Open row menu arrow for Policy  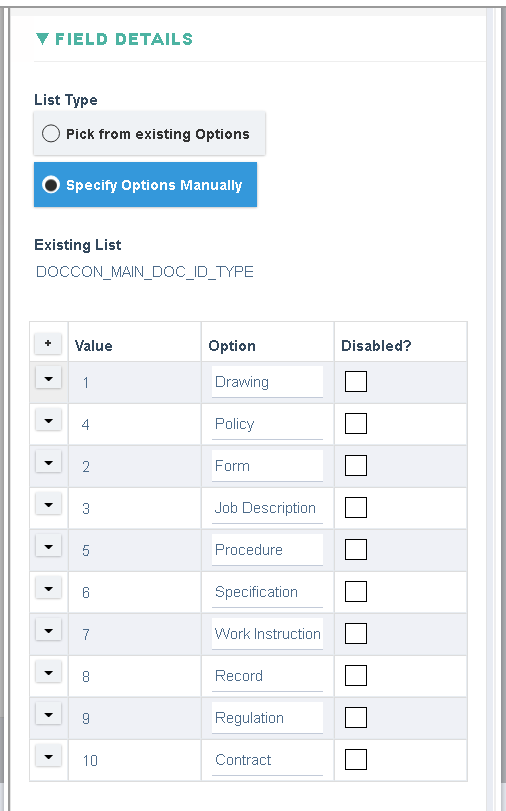click(x=49, y=420)
